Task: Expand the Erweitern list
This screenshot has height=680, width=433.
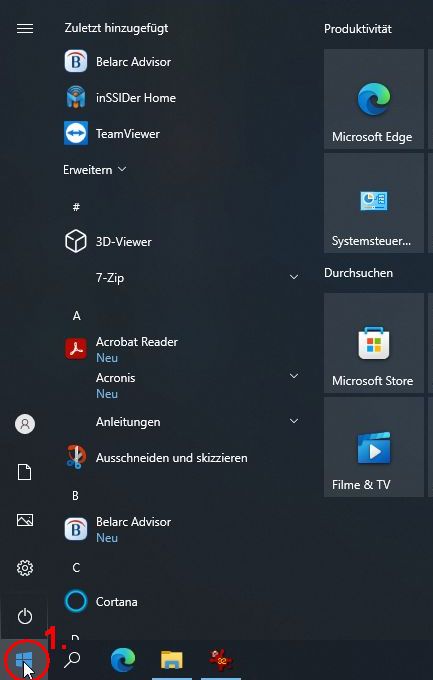Action: coord(95,170)
